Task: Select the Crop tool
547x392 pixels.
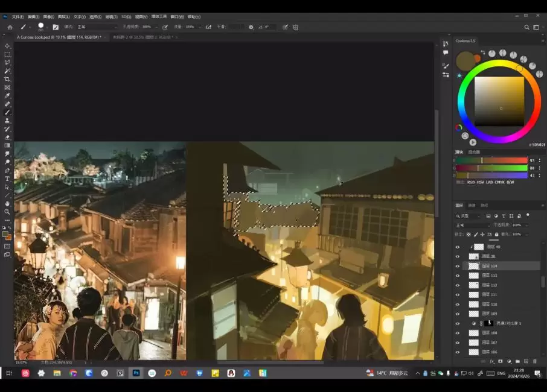Action: click(x=7, y=79)
